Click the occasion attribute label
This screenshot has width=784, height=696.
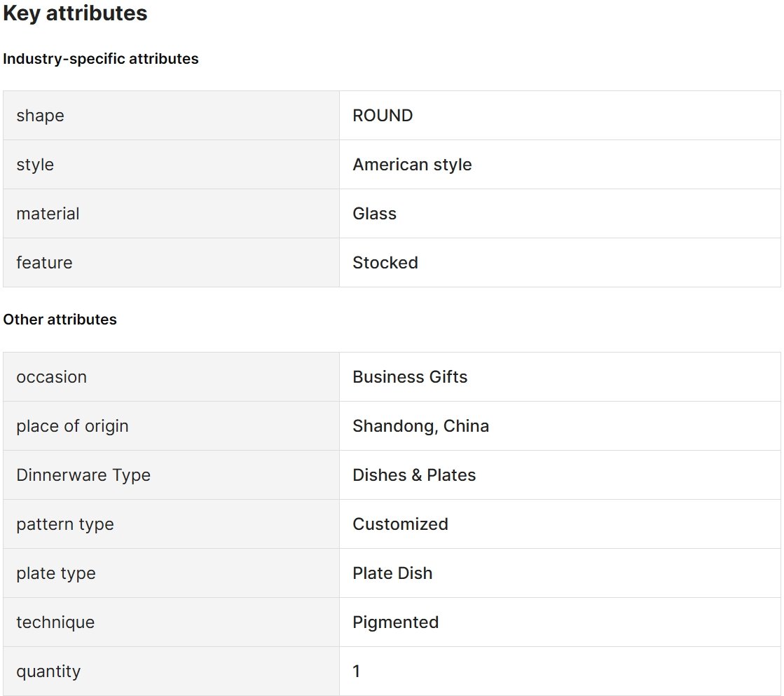[x=52, y=377]
